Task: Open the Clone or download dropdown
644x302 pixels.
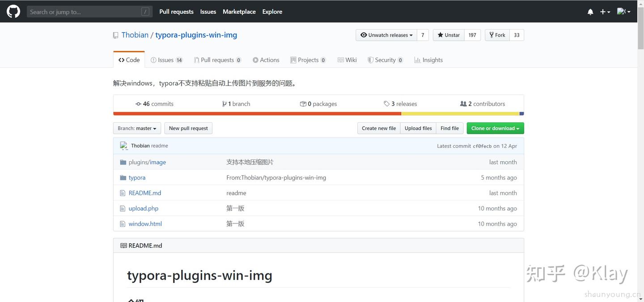Action: click(x=495, y=128)
